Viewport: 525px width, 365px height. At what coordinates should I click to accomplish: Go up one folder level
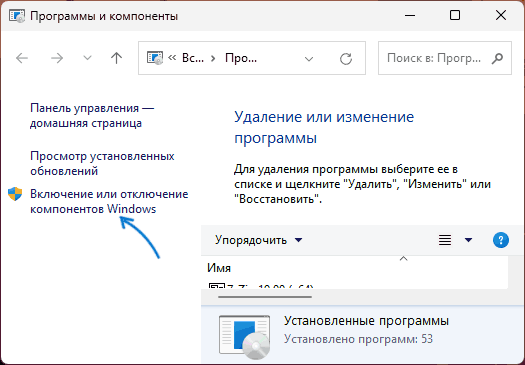(x=117, y=58)
